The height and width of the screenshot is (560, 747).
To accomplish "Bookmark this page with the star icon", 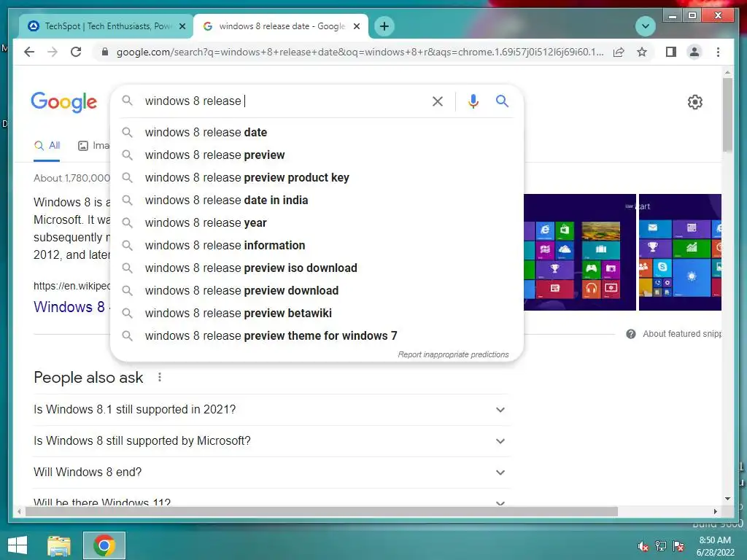I will point(642,52).
